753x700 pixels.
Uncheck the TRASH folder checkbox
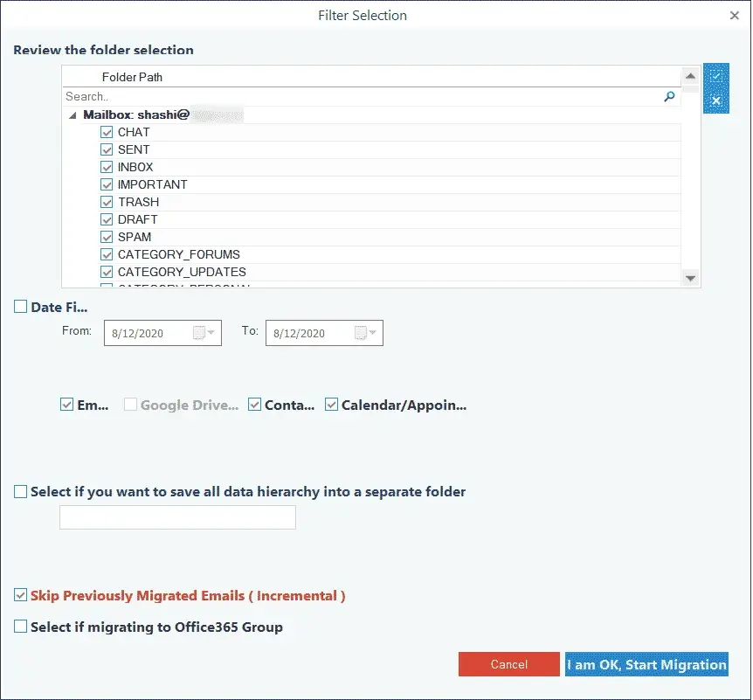(106, 202)
